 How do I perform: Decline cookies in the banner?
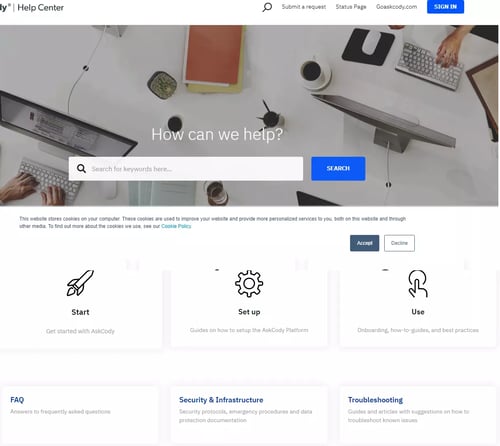tap(399, 243)
